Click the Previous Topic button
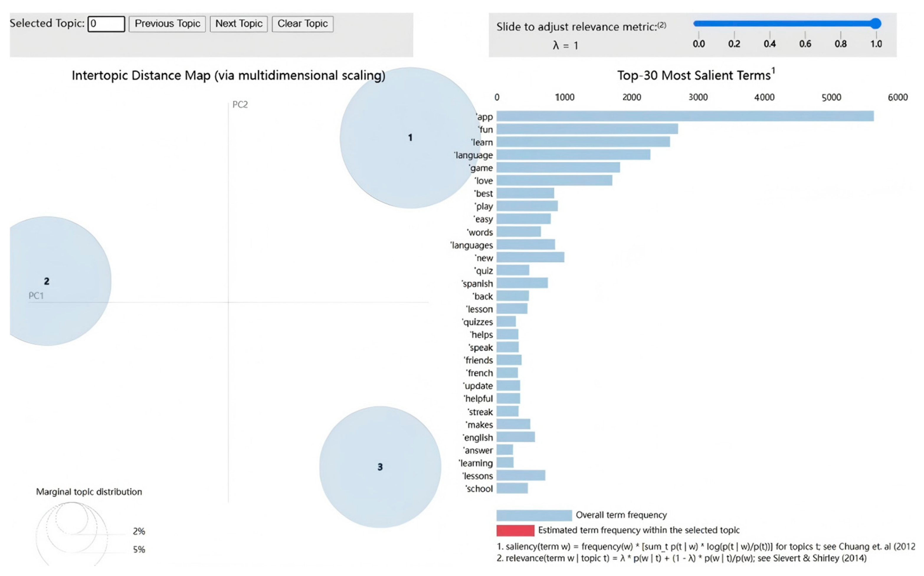 [x=167, y=24]
